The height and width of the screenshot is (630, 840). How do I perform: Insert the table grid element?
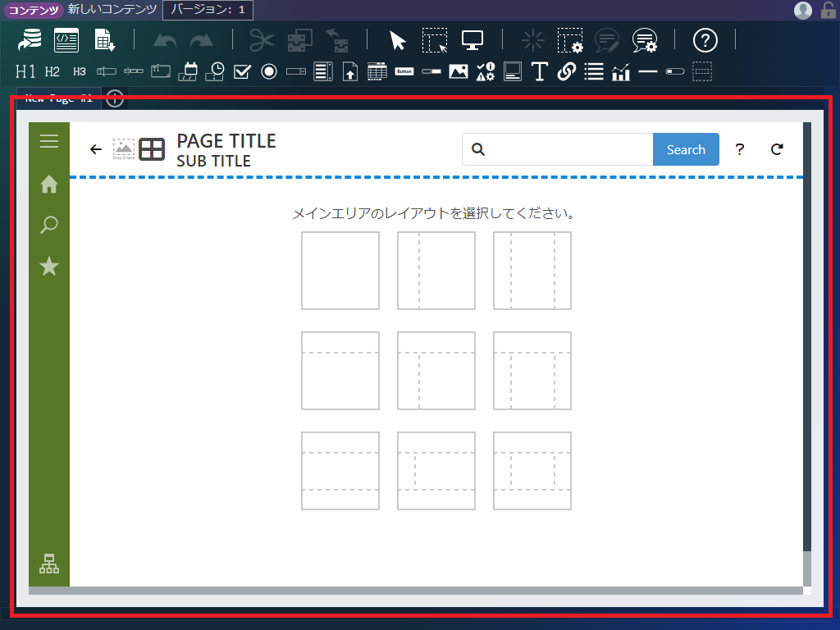pos(377,71)
